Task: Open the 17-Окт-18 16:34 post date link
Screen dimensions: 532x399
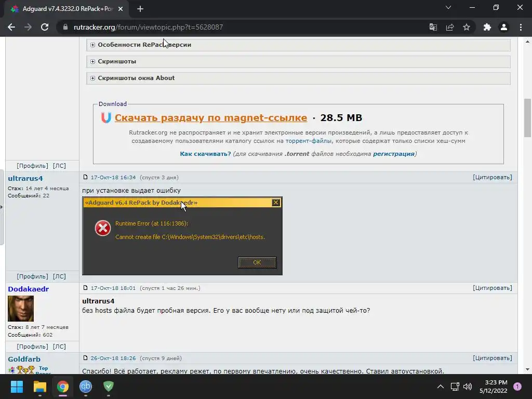Action: point(113,178)
